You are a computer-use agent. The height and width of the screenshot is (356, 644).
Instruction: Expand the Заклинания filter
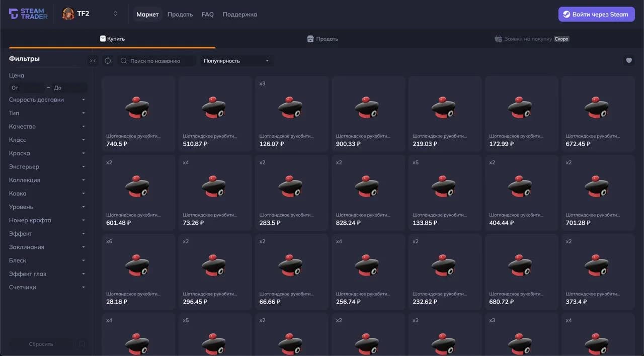pos(47,247)
